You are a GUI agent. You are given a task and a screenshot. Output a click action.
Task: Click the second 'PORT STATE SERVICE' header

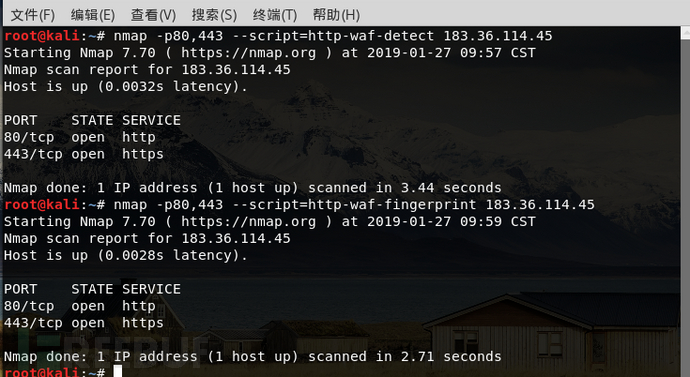coord(92,289)
